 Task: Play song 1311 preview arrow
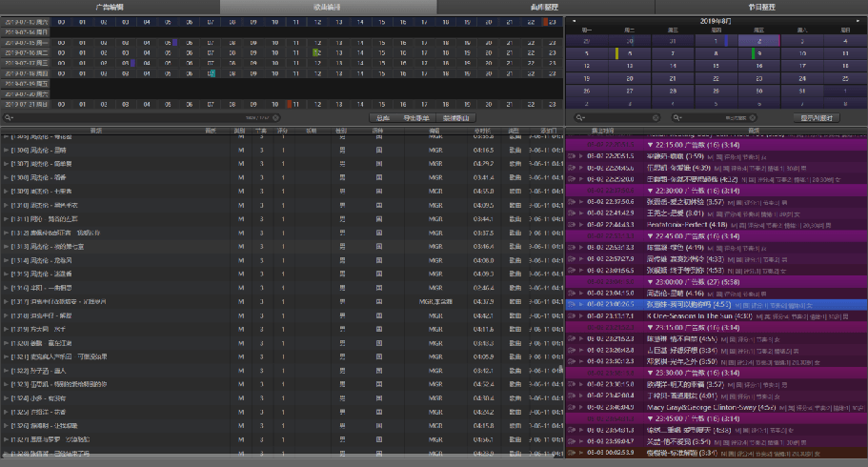tap(6, 218)
